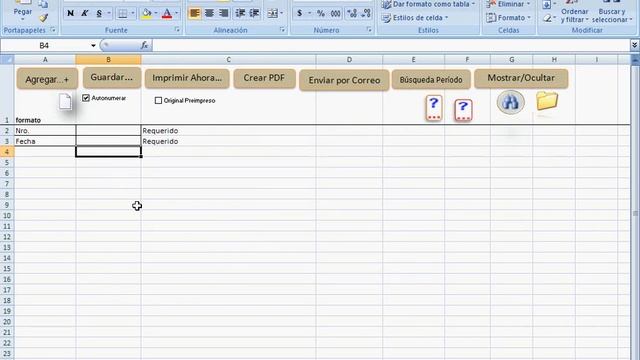Expand the formula bar chevron
The image size is (640, 360).
(635, 45)
